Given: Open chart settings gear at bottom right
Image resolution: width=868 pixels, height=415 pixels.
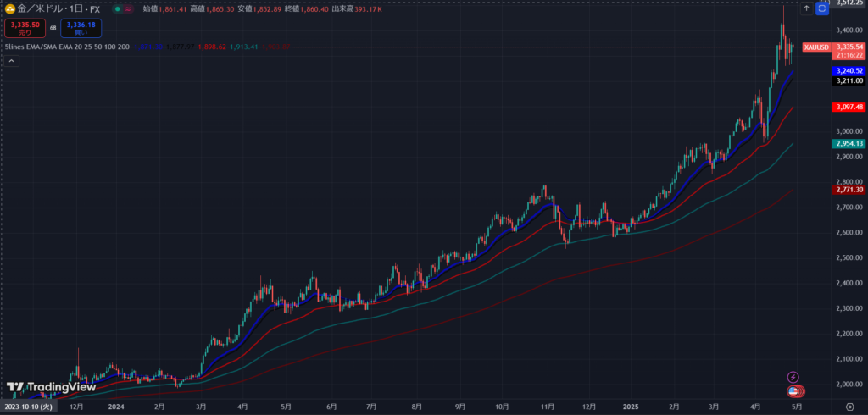Looking at the screenshot, I should point(849,407).
